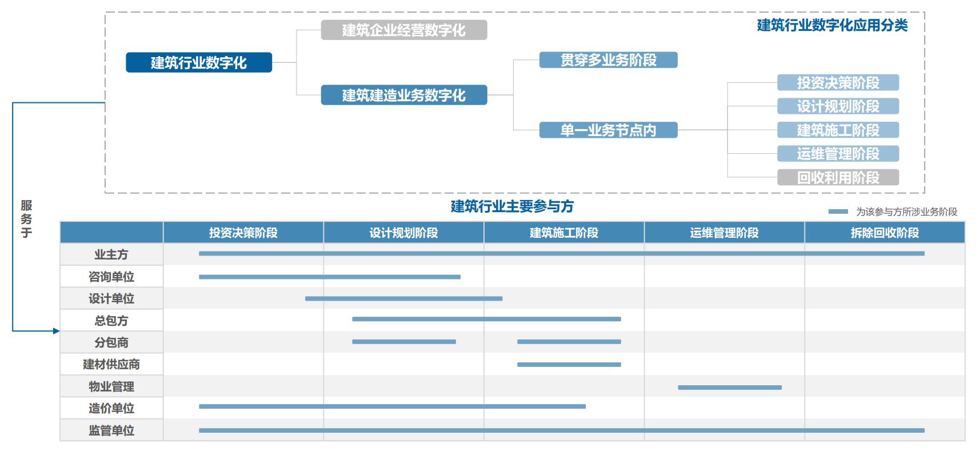This screenshot has height=451, width=980.
Task: Click table header 设计规划阶段
Action: pos(403,233)
